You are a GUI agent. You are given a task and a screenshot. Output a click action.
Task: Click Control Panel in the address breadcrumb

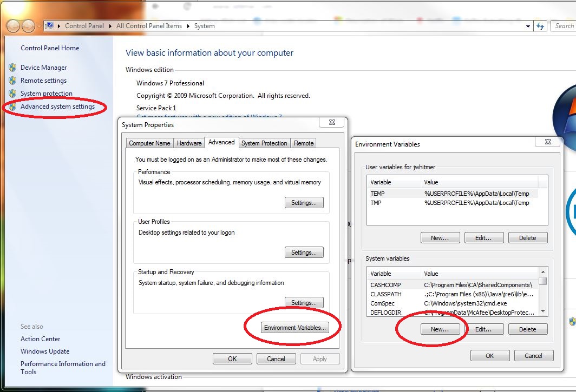tap(84, 26)
